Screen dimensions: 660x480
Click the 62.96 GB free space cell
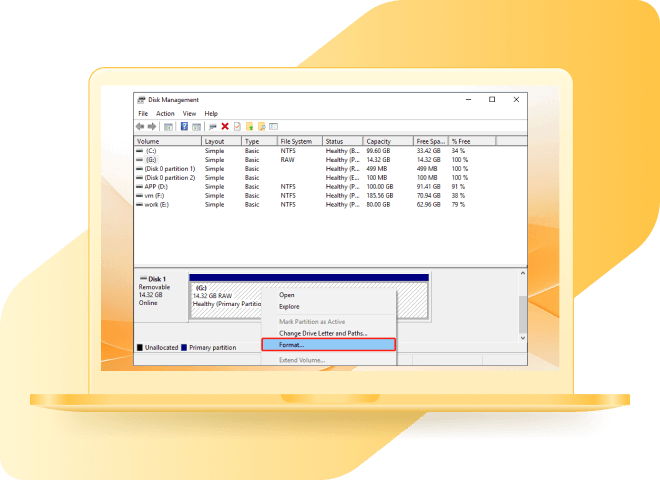(x=428, y=205)
